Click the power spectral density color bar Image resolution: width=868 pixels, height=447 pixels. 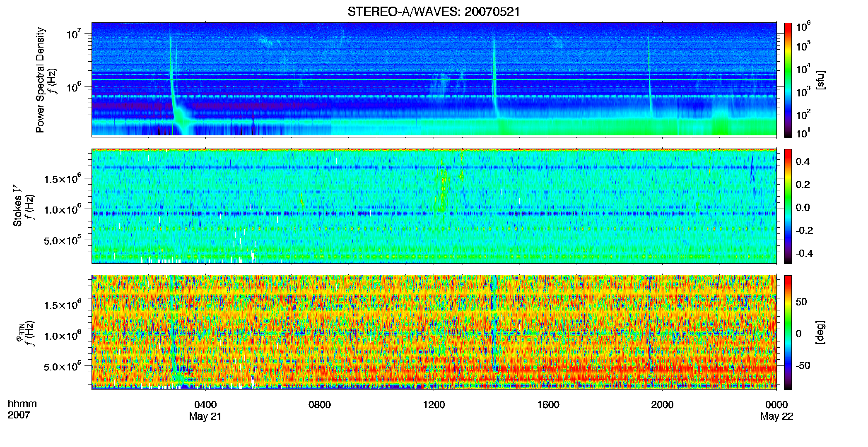(788, 80)
